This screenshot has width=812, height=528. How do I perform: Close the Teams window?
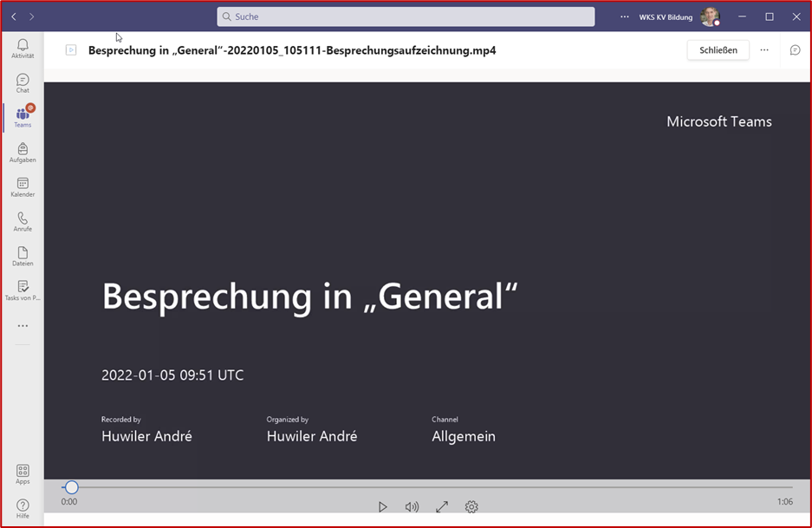point(796,16)
